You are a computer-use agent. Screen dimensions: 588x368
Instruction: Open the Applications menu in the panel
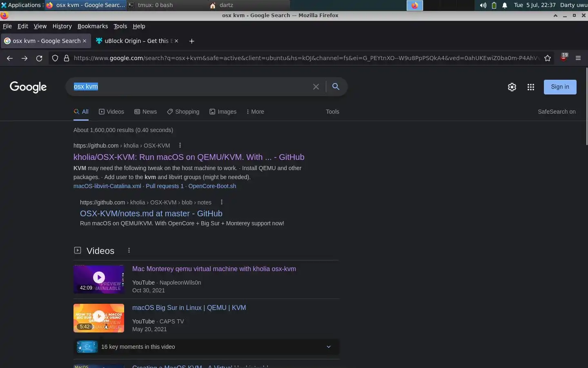(x=22, y=5)
